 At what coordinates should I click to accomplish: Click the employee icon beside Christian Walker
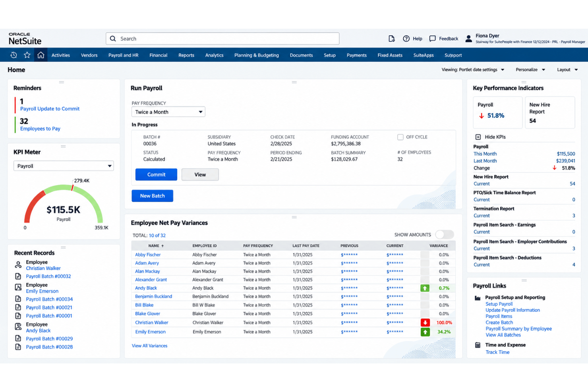pyautogui.click(x=18, y=265)
